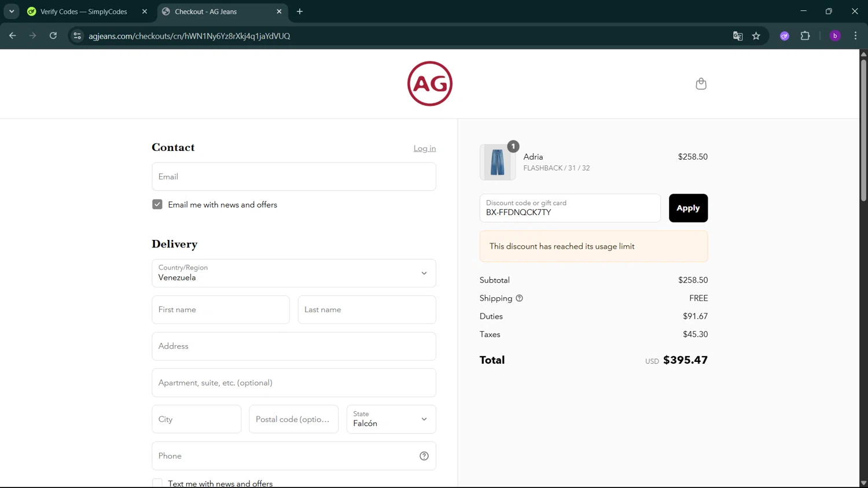This screenshot has height=488, width=868.
Task: Click the Shipping FREE value
Action: (698, 298)
